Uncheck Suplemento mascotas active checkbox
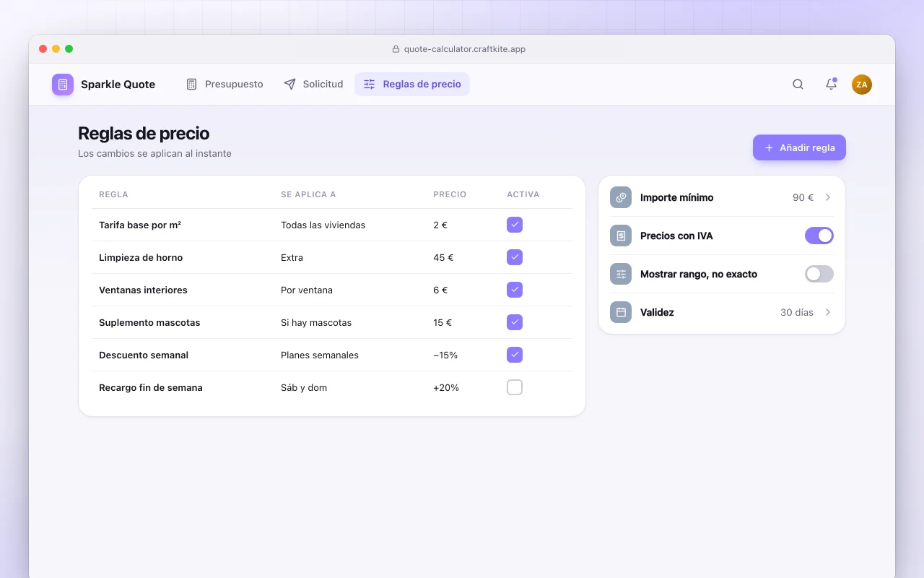 pyautogui.click(x=515, y=322)
